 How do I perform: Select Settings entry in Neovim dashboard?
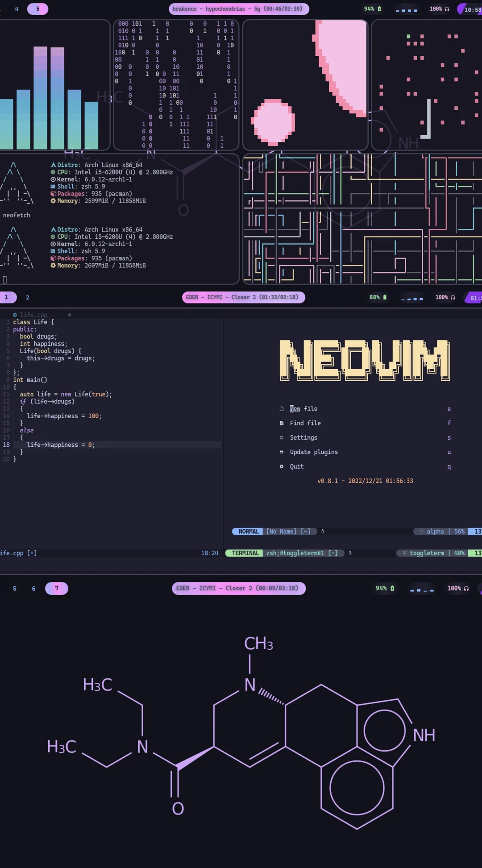point(303,438)
